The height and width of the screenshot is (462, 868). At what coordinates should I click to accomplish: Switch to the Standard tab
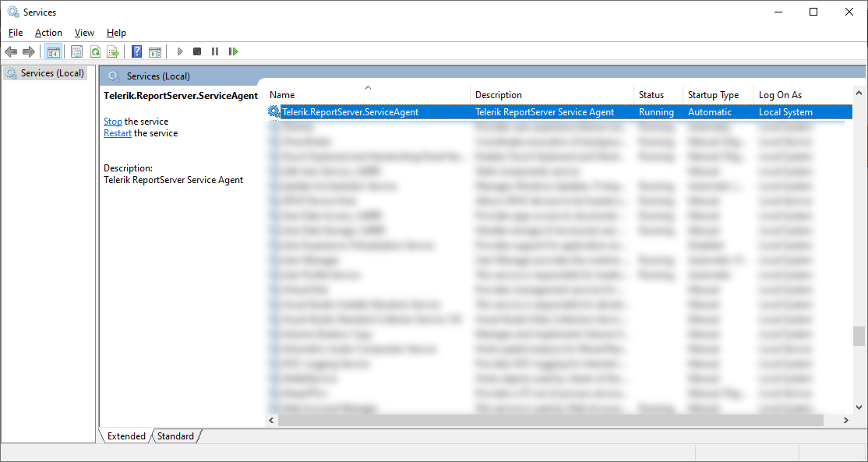point(175,436)
